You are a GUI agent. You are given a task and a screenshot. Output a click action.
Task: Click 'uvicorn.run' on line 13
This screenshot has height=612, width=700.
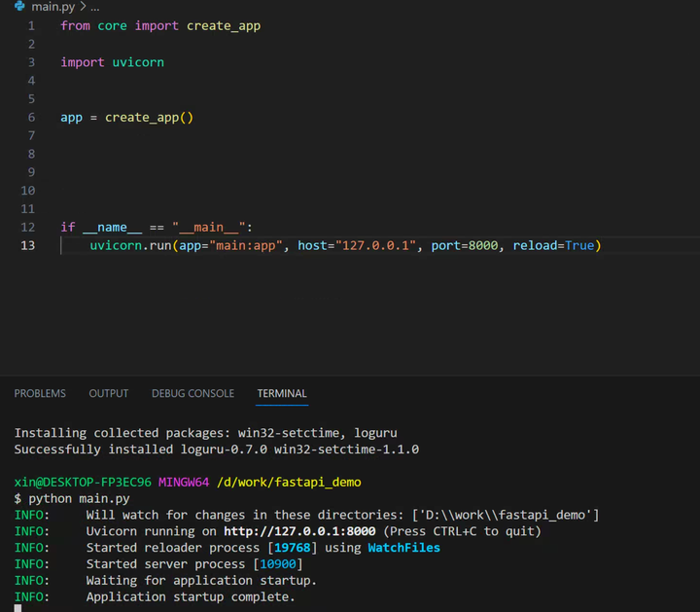[131, 246]
